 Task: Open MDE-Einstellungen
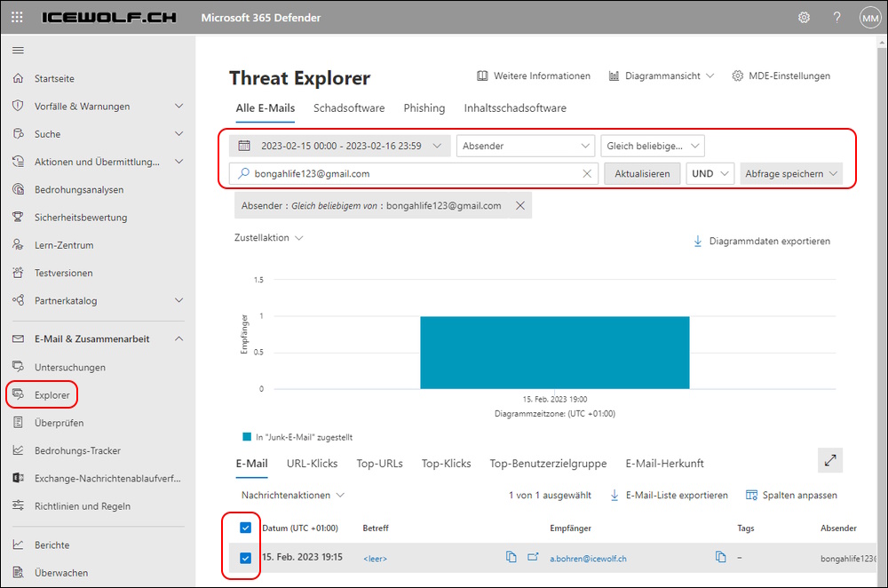(781, 75)
